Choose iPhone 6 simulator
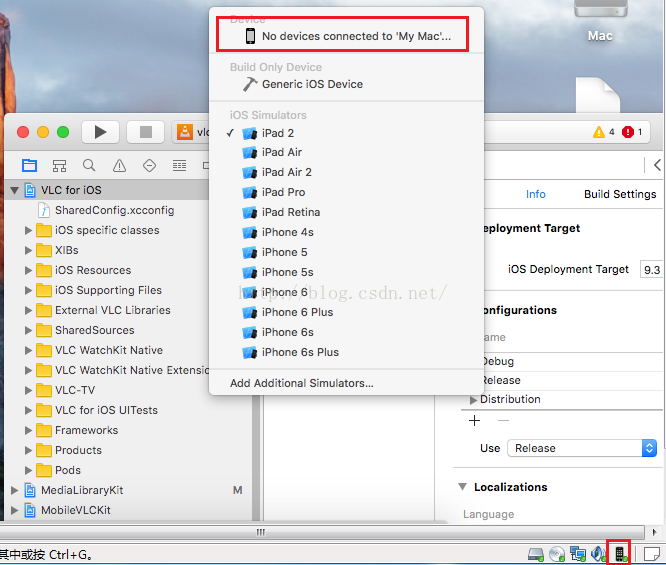Image resolution: width=666 pixels, height=565 pixels. click(346, 292)
